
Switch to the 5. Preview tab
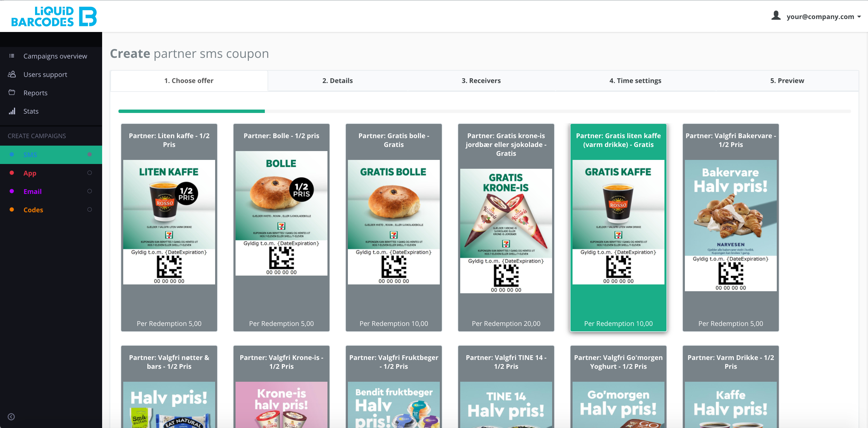[787, 81]
